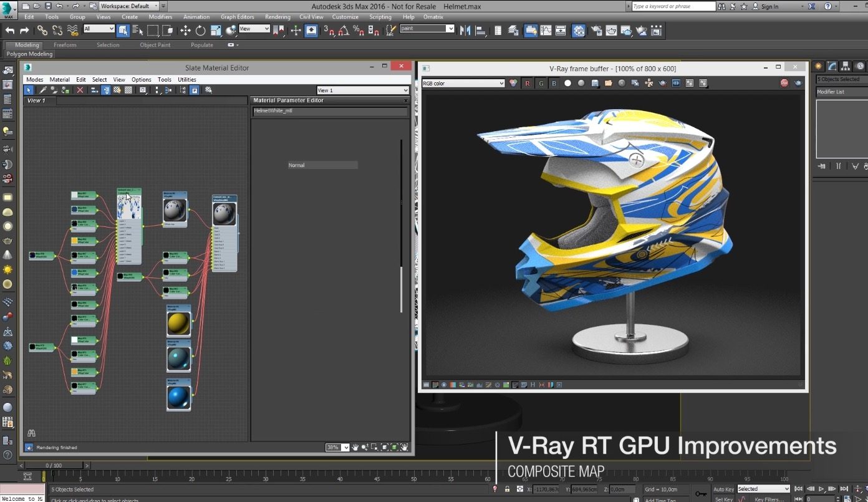The width and height of the screenshot is (868, 502).
Task: Choose the Select and Move tool
Action: [x=185, y=30]
